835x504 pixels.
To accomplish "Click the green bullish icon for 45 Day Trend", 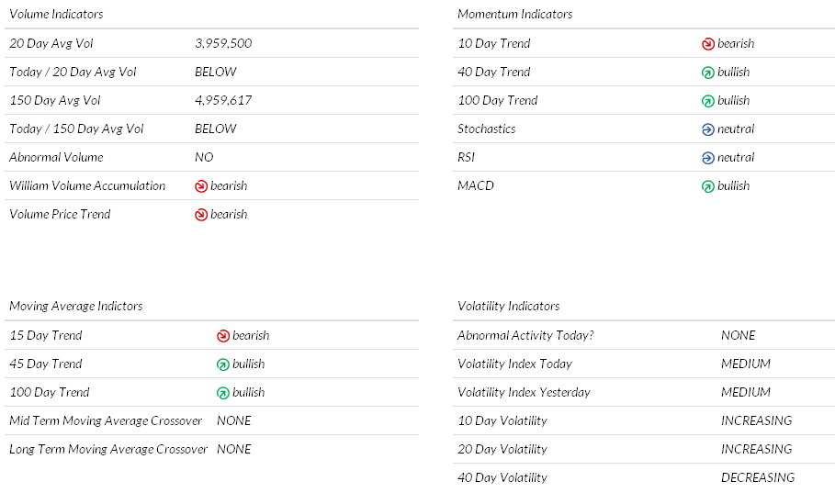I will point(223,364).
